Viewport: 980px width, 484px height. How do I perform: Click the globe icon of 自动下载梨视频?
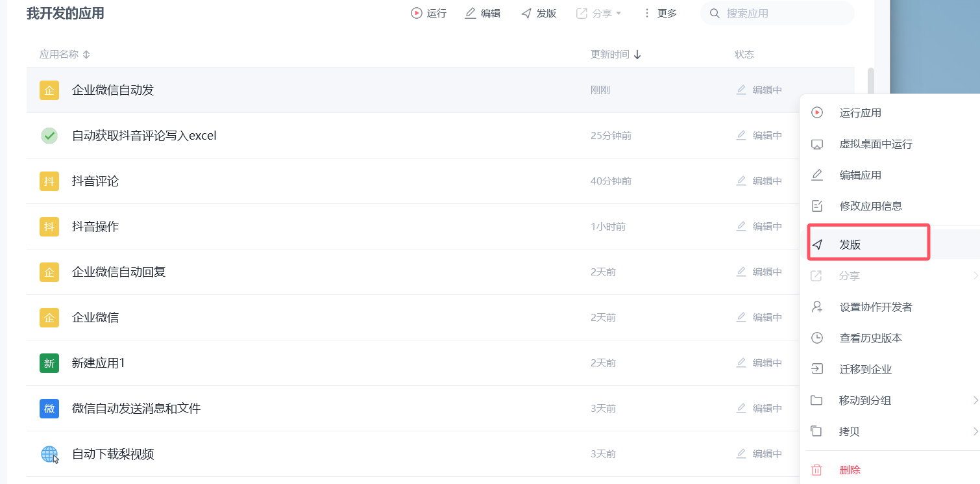click(x=49, y=454)
